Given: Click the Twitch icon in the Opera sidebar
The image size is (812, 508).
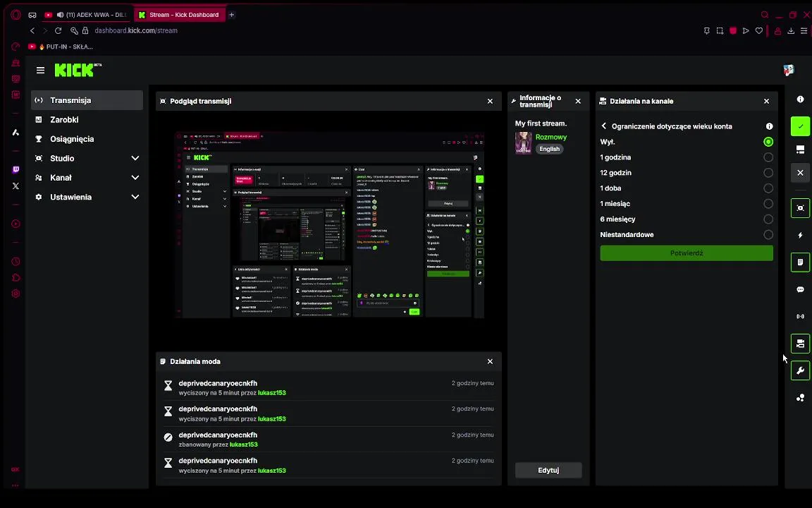Looking at the screenshot, I should 16,169.
